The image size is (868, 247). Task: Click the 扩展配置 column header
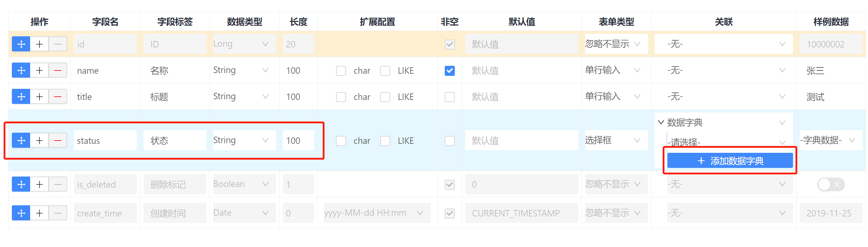[377, 22]
